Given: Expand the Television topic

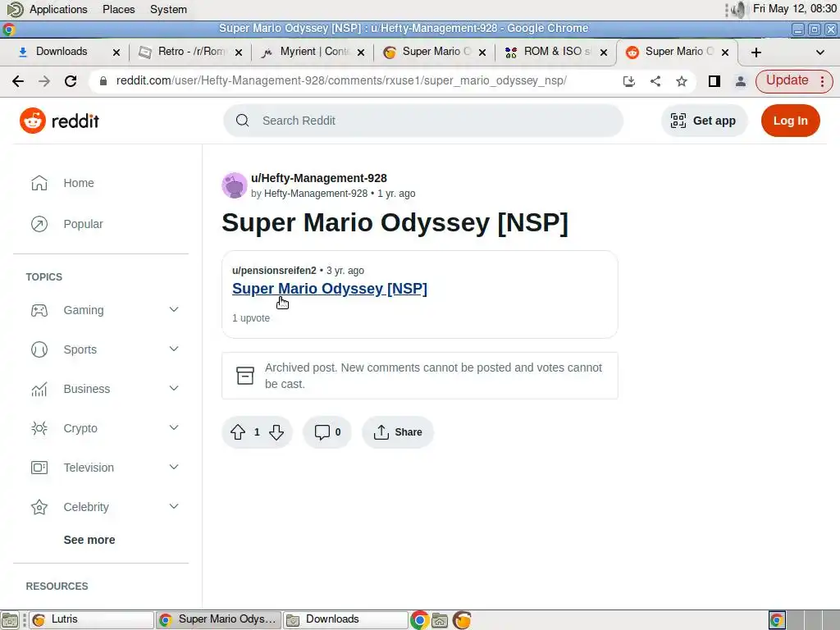Looking at the screenshot, I should [x=174, y=467].
